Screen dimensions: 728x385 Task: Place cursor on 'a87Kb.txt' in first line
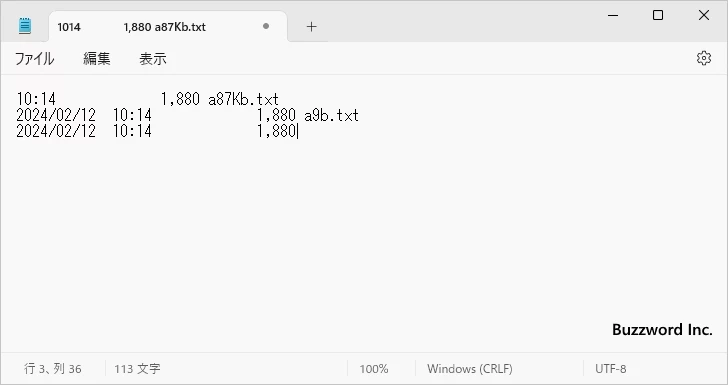pos(243,99)
